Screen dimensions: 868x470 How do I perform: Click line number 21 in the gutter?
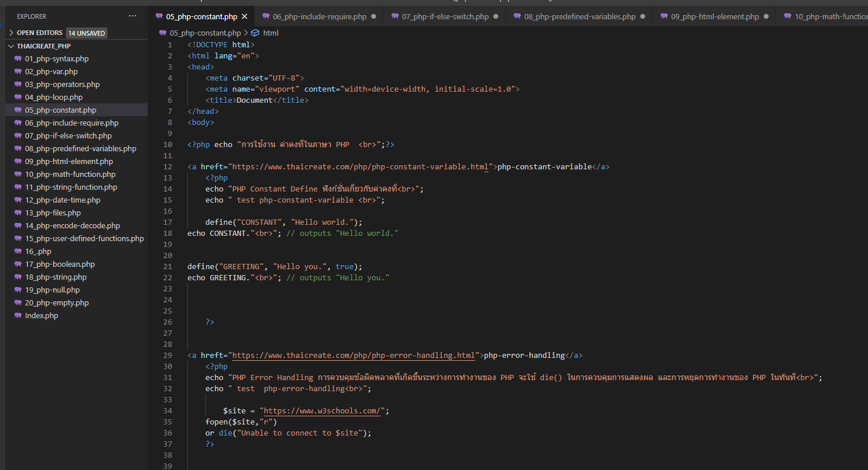click(x=168, y=266)
